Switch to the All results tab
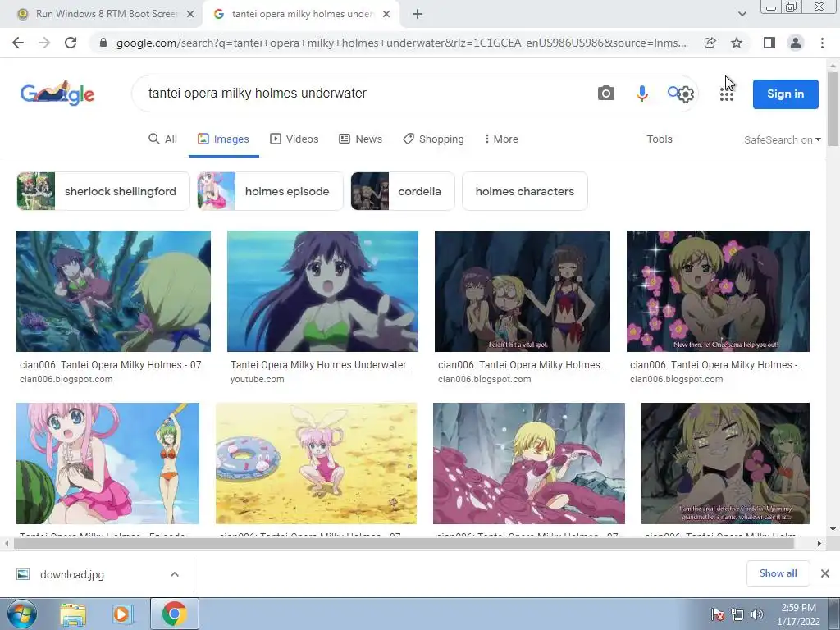Screen dimensions: 840x630 coord(163,139)
